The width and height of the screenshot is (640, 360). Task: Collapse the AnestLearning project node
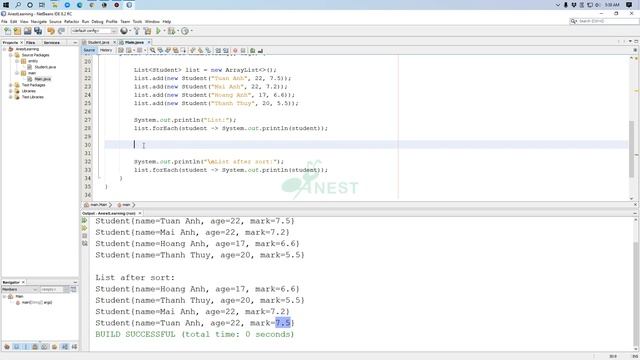[x=5, y=49]
